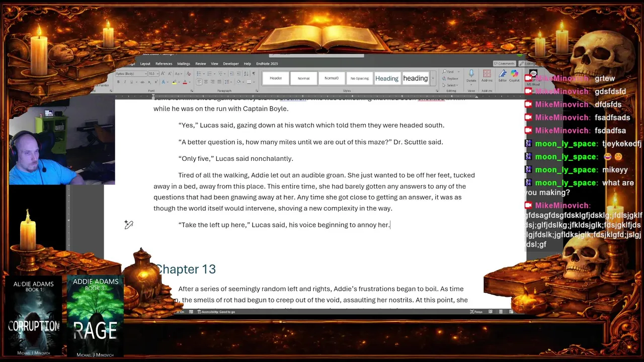This screenshot has width=644, height=362.
Task: Click Decrease Indent icon
Action: coord(232,73)
